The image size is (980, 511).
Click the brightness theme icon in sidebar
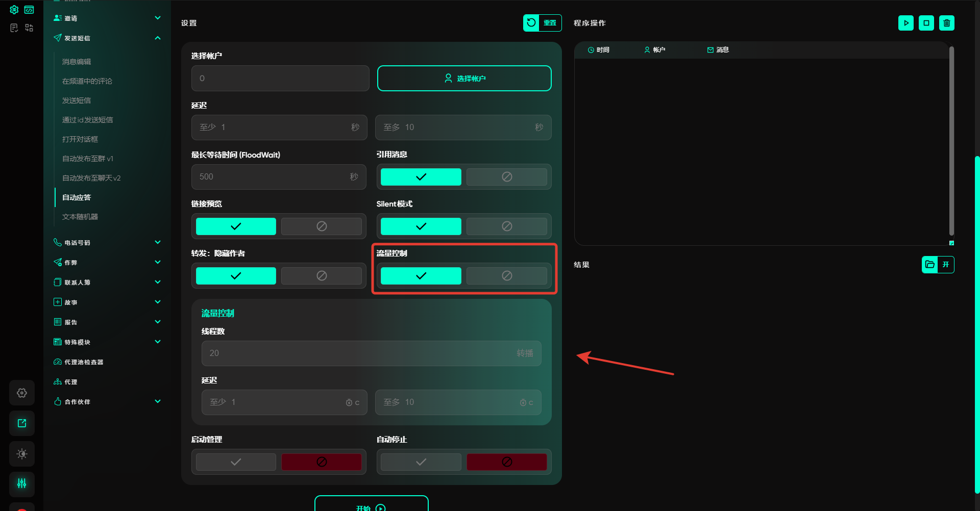pos(22,454)
